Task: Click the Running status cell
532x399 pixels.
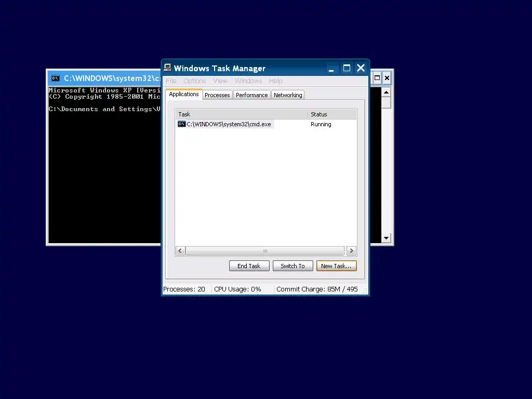Action: point(321,124)
